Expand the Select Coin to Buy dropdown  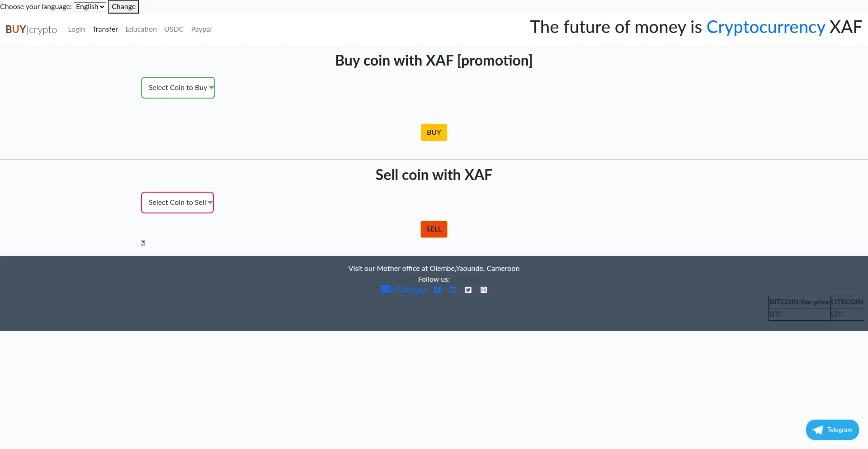point(178,88)
